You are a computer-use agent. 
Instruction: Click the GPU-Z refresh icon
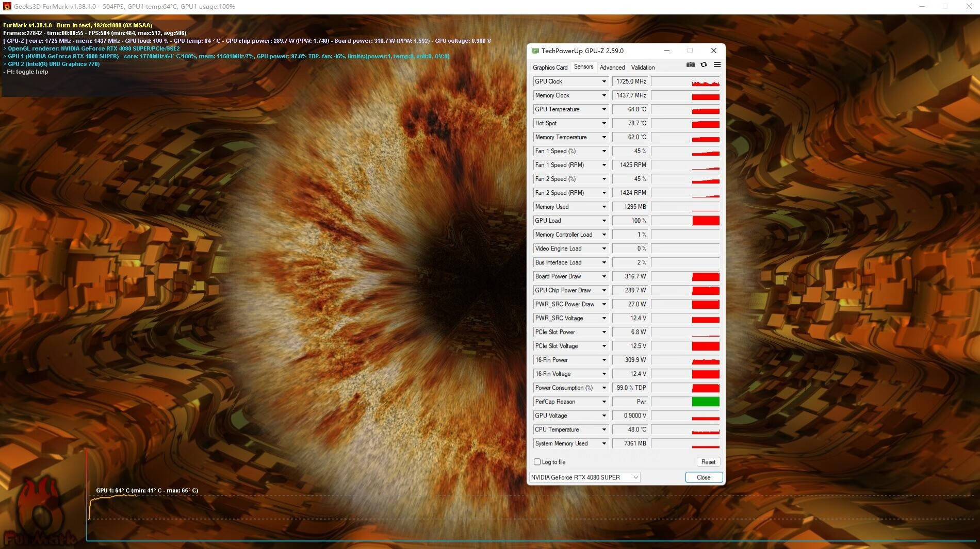coord(704,64)
